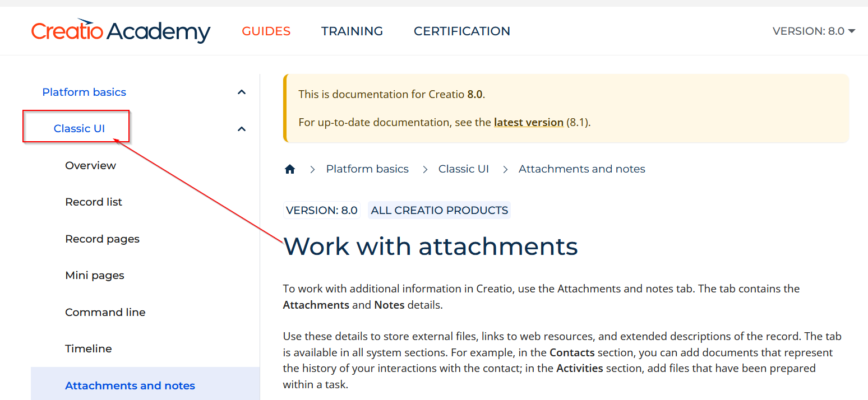Open the Creatio Academy logo homepage

[x=121, y=31]
